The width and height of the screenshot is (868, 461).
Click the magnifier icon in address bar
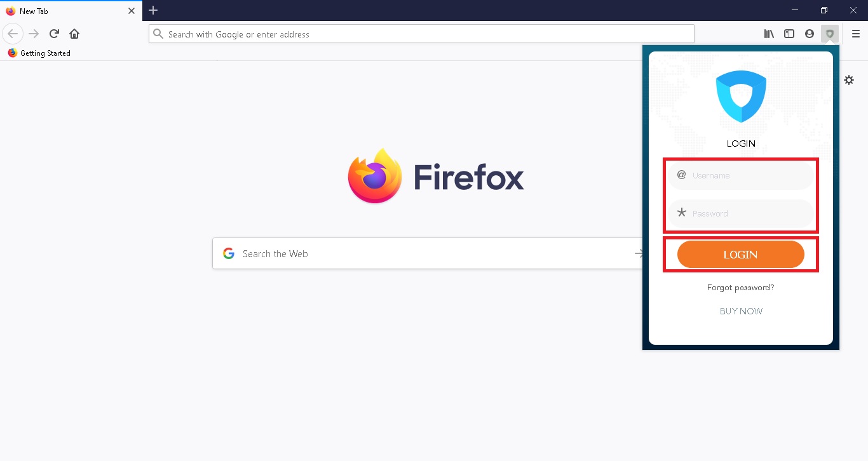tap(158, 34)
